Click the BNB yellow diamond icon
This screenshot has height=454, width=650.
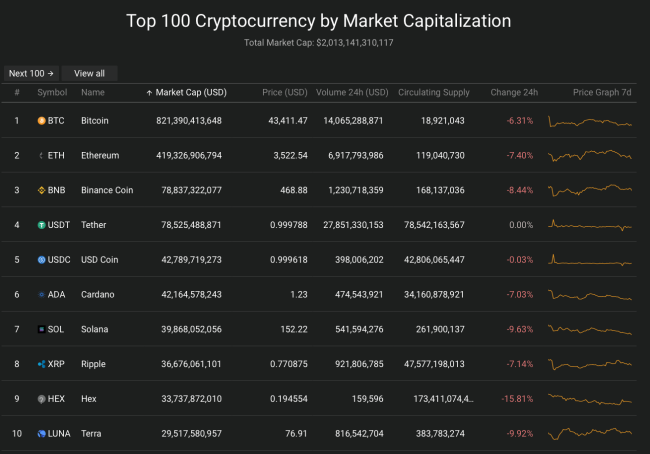coord(41,190)
